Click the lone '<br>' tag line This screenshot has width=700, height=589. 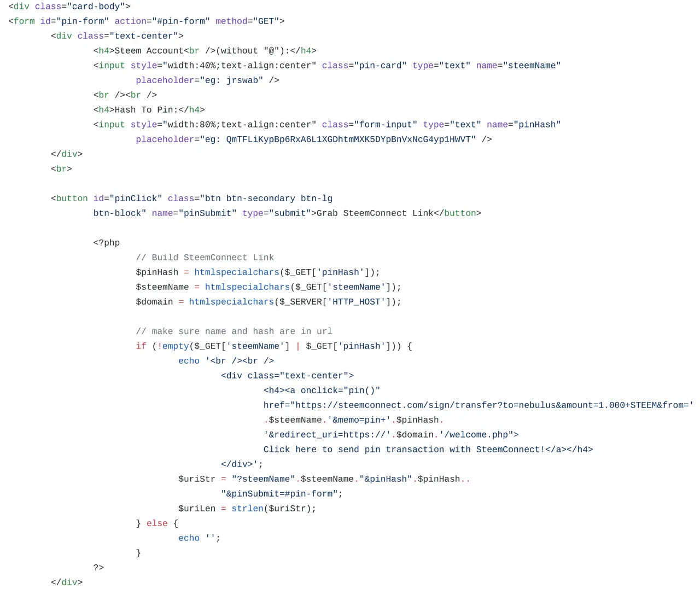click(x=61, y=169)
